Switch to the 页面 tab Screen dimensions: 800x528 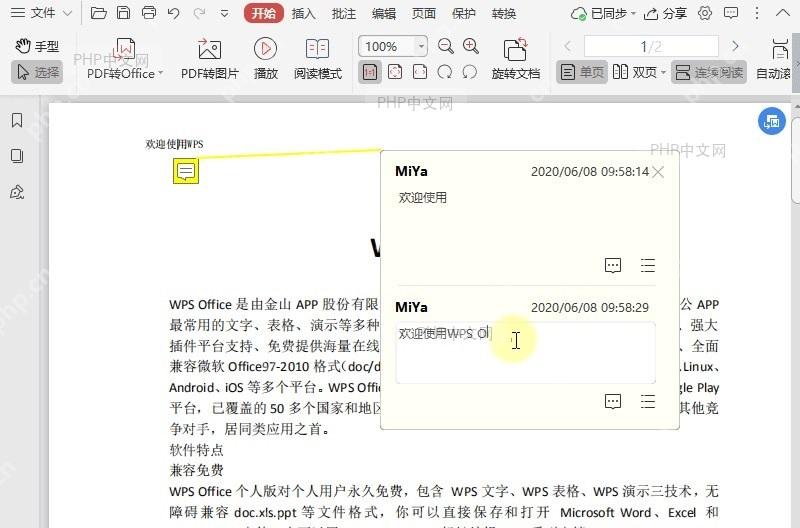click(424, 14)
